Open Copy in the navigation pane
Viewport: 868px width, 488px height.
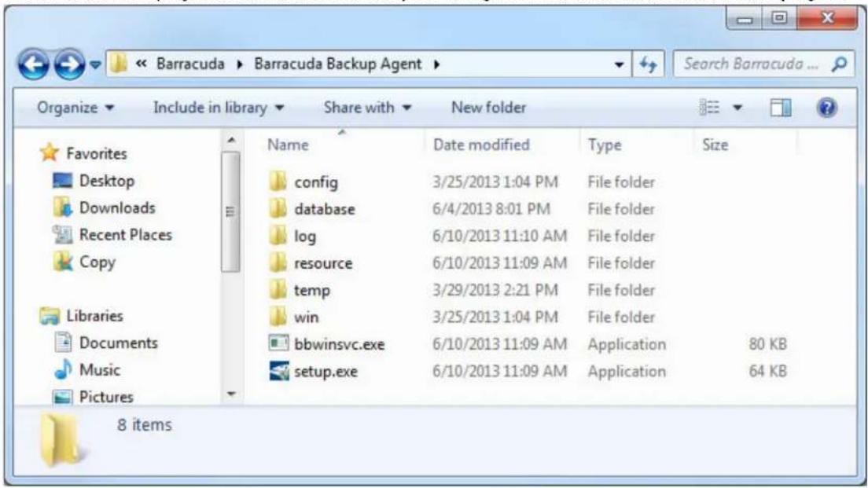click(97, 262)
